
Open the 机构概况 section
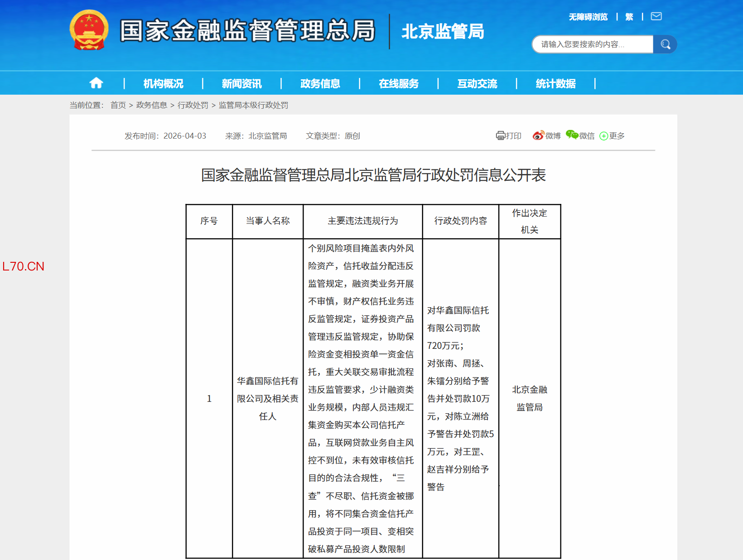click(x=163, y=83)
